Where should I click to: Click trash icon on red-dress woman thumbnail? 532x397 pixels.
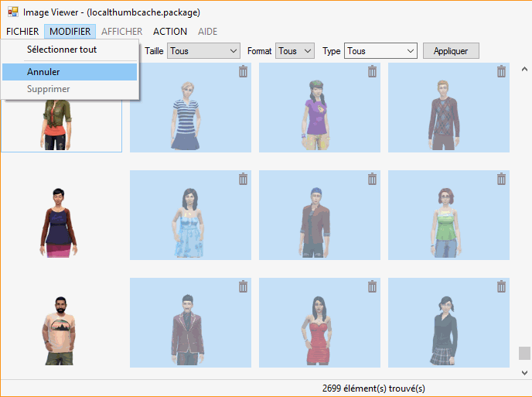tap(372, 286)
